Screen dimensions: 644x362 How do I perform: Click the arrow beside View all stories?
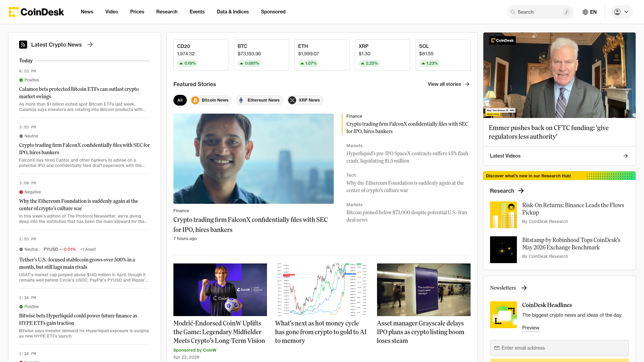[x=467, y=84]
